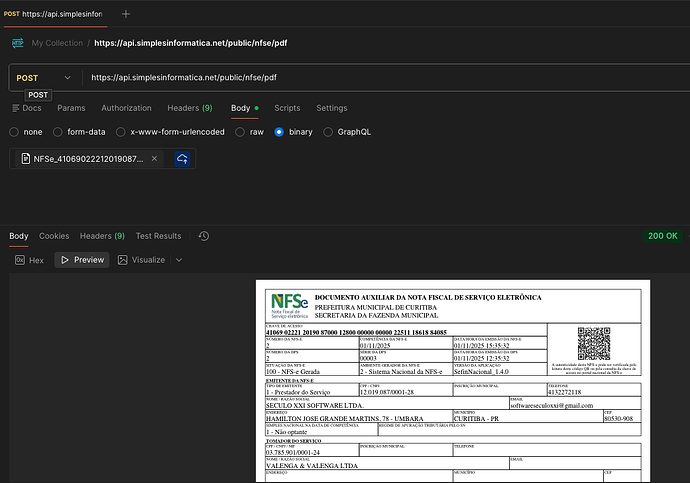This screenshot has width=690, height=483.
Task: Switch response view to Hex
Action: coord(29,260)
